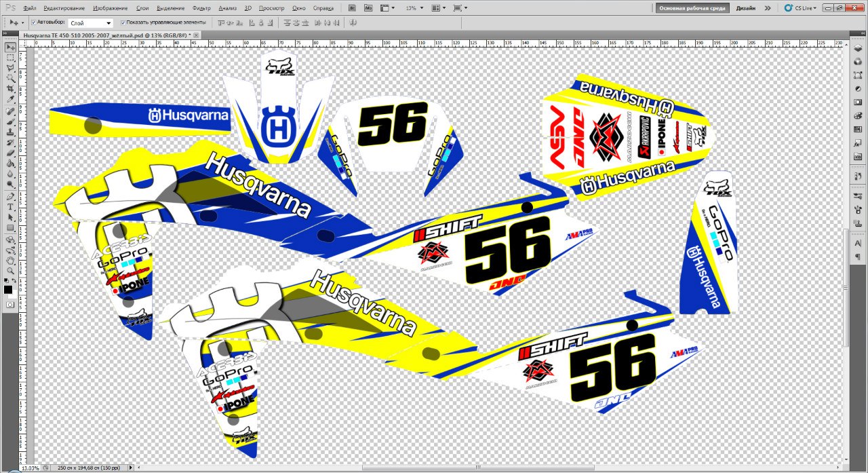
Task: Select the Polygonal Lasso tool
Action: click(11, 68)
